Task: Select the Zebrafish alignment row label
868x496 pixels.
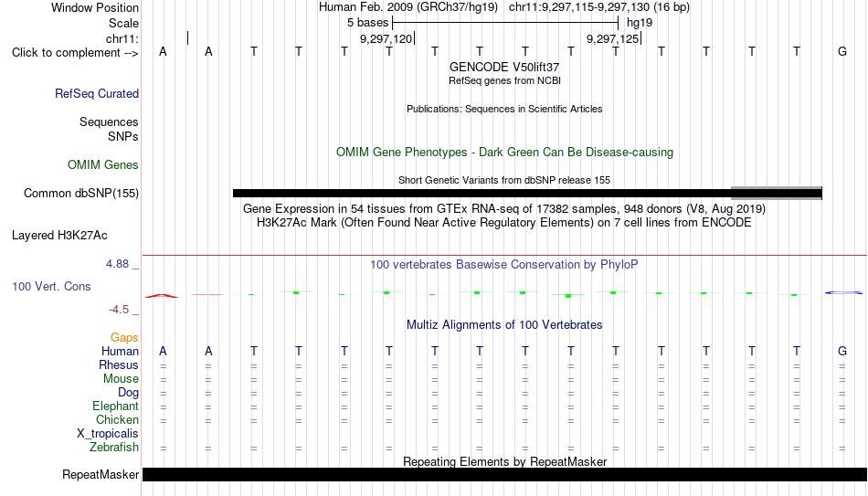Action: pyautogui.click(x=114, y=448)
